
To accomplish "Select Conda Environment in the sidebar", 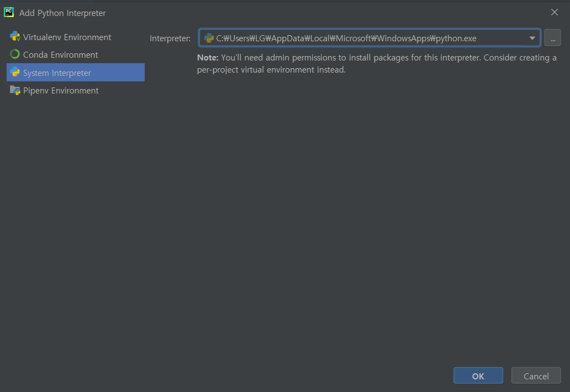I will (x=75, y=55).
